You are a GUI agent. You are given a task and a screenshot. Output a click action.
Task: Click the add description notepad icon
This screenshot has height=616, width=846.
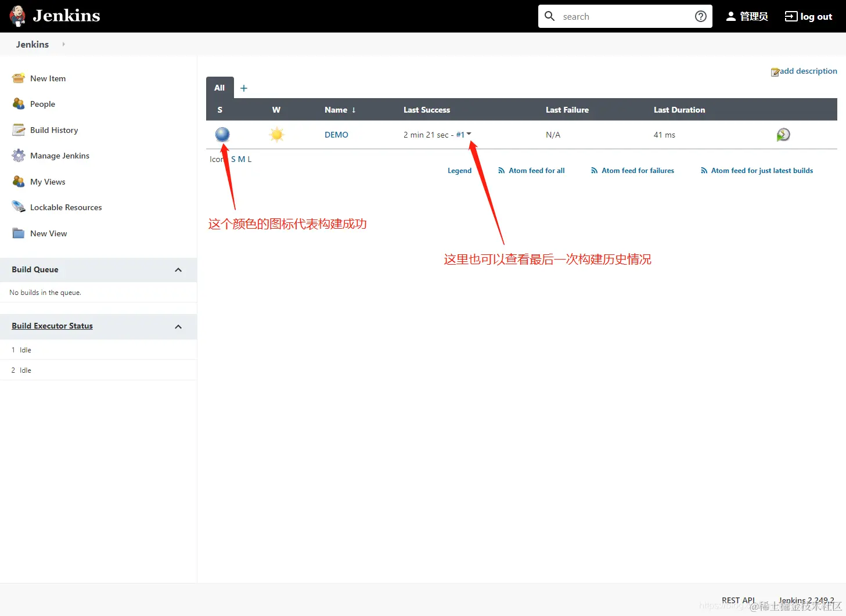tap(775, 72)
